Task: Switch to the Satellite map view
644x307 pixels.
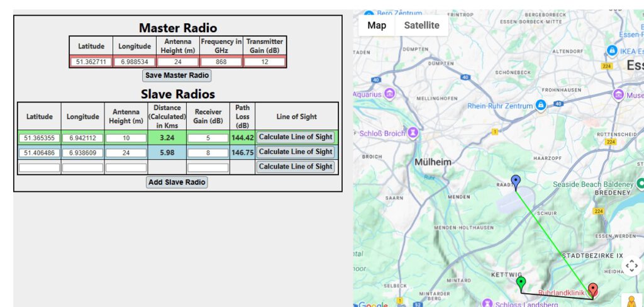Action: pyautogui.click(x=421, y=25)
